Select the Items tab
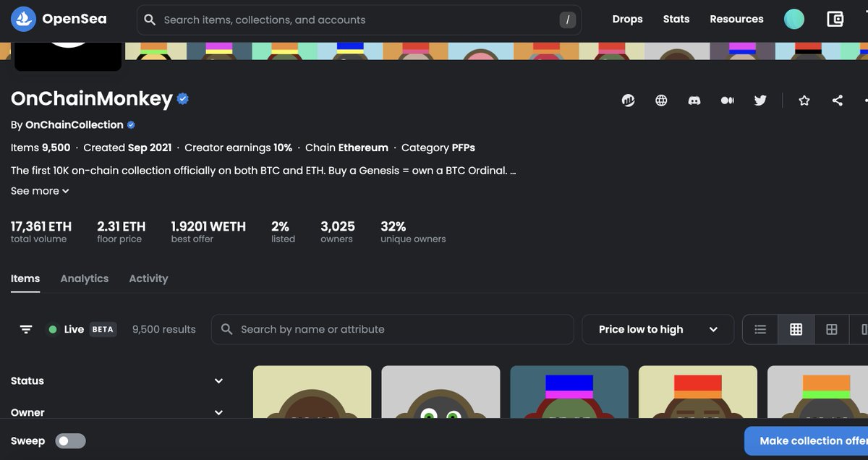 coord(25,278)
